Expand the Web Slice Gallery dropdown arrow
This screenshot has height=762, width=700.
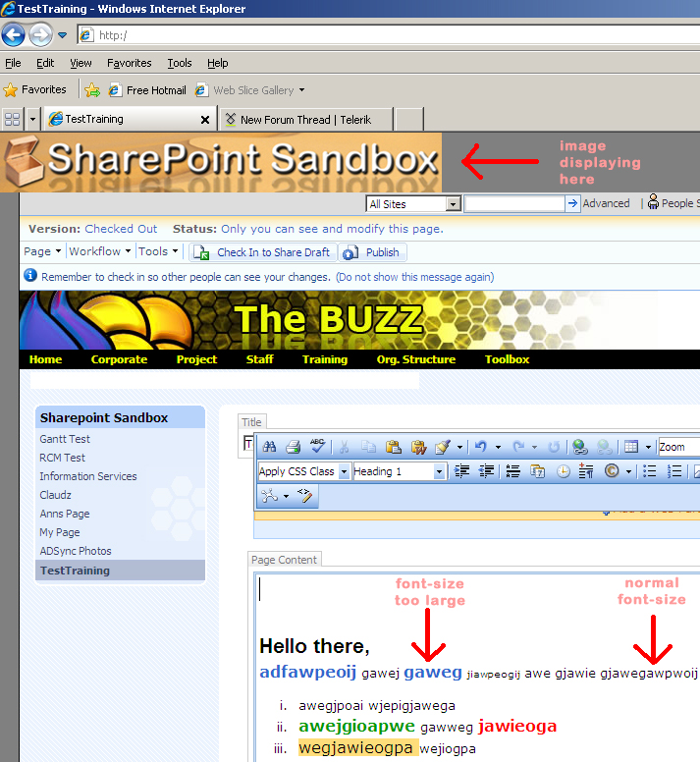pos(301,90)
